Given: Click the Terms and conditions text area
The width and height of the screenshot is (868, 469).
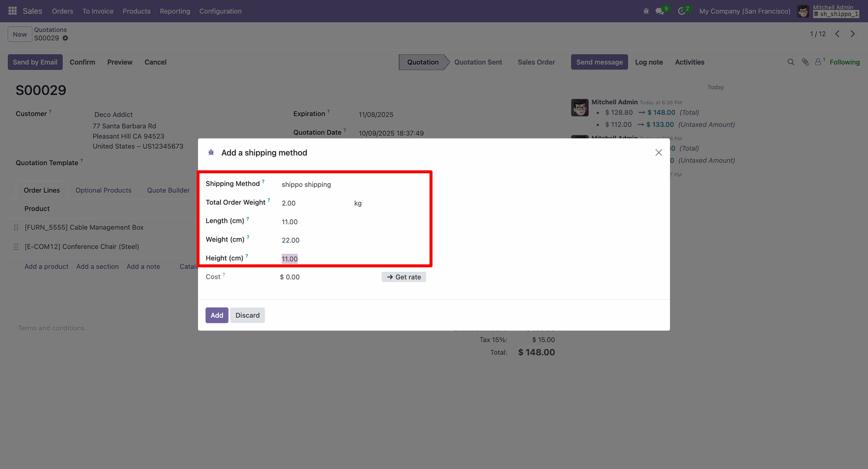Looking at the screenshot, I should coord(54,328).
